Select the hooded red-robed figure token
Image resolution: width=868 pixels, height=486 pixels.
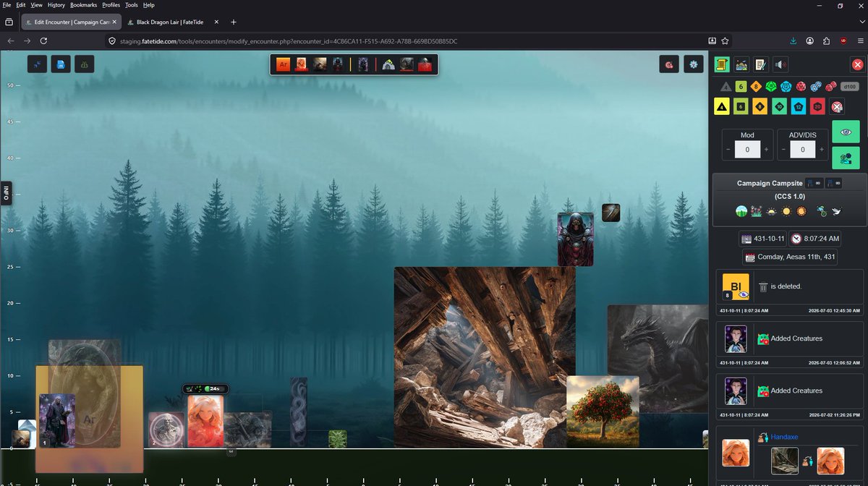[x=575, y=239]
